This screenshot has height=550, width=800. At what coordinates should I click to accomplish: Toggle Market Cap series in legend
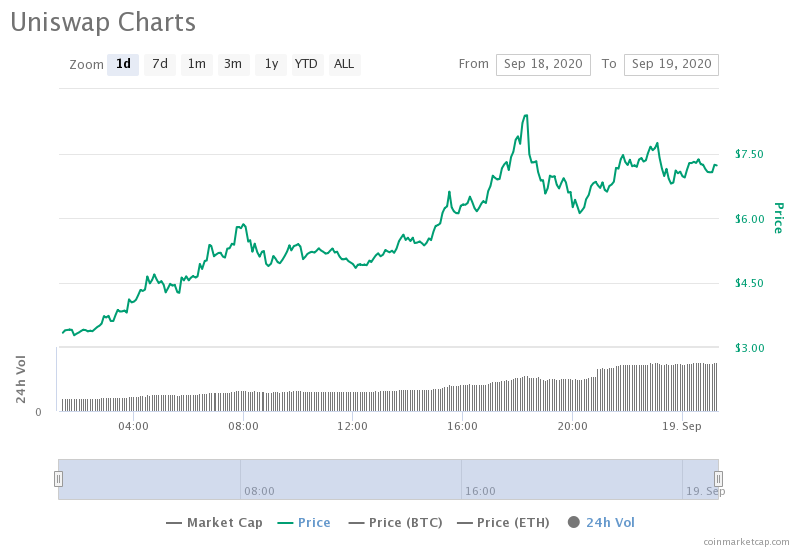click(x=214, y=522)
